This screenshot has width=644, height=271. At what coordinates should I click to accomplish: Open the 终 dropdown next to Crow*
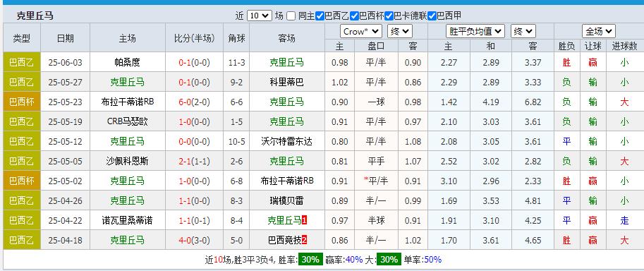pos(400,31)
